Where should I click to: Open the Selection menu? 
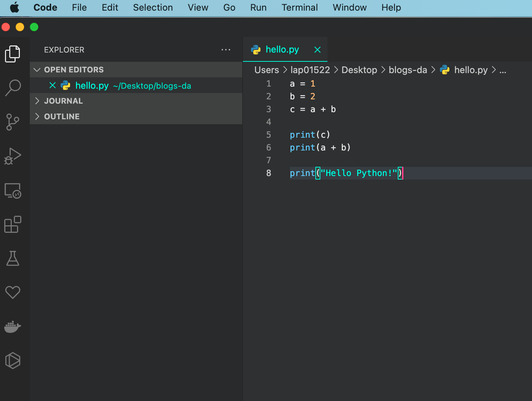[153, 7]
